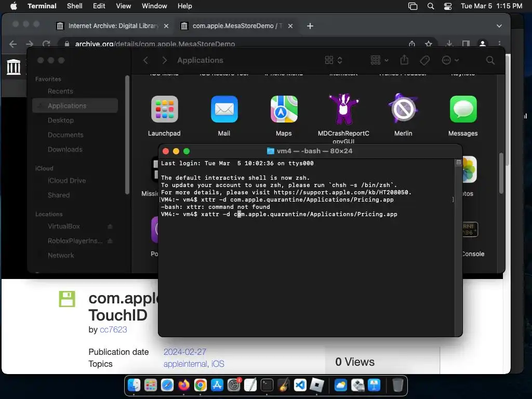Click the Chrome profile avatar icon
This screenshot has height=399, width=532.
pyautogui.click(x=483, y=44)
